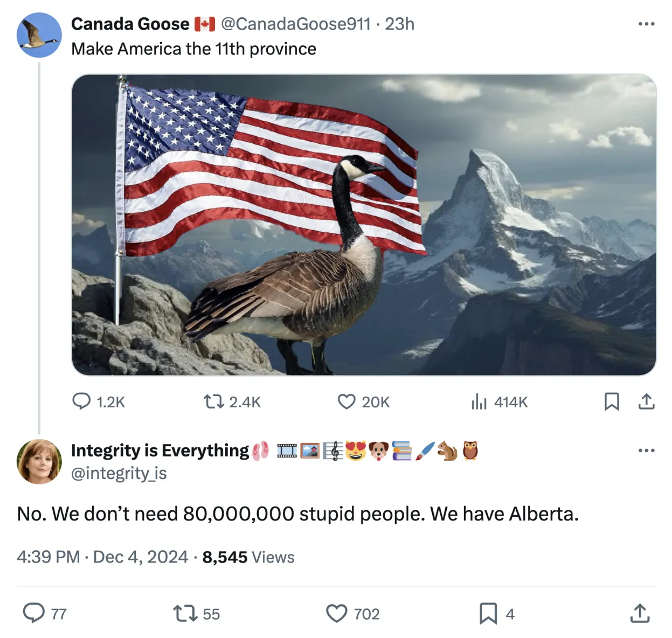672x638 pixels.
Task: Open the 4:39 PM Dec 4, 2024 timestamp
Action: click(x=102, y=557)
